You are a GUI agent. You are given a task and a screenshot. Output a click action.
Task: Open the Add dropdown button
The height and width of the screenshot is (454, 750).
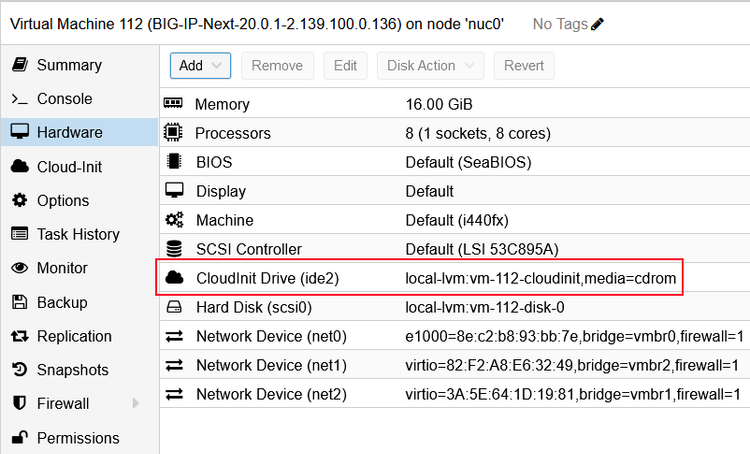(x=201, y=66)
